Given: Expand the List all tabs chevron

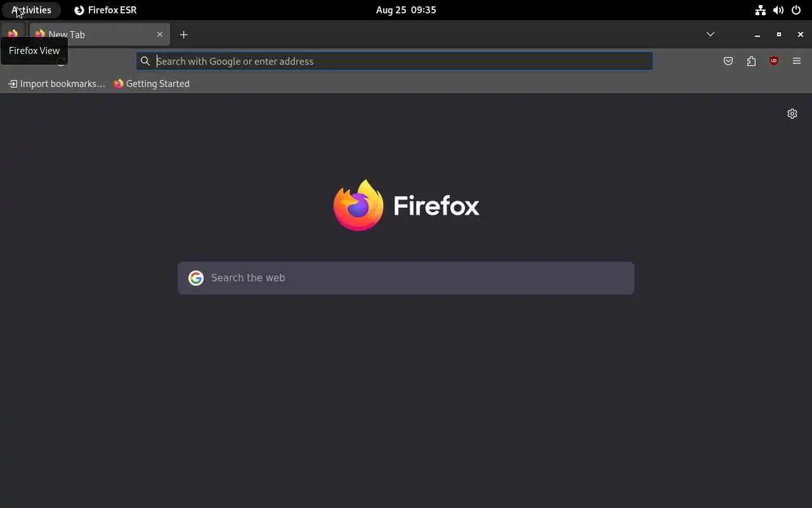Looking at the screenshot, I should click(x=710, y=34).
